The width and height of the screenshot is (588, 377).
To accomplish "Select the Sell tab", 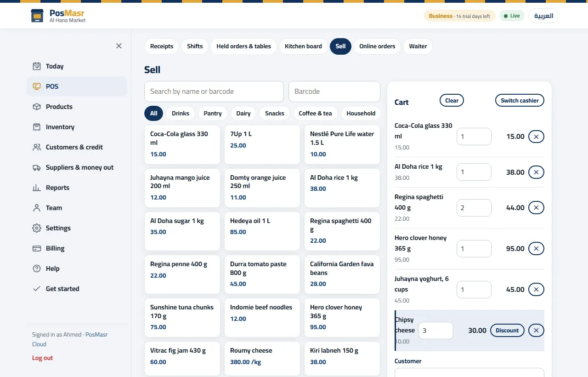I will [x=340, y=46].
